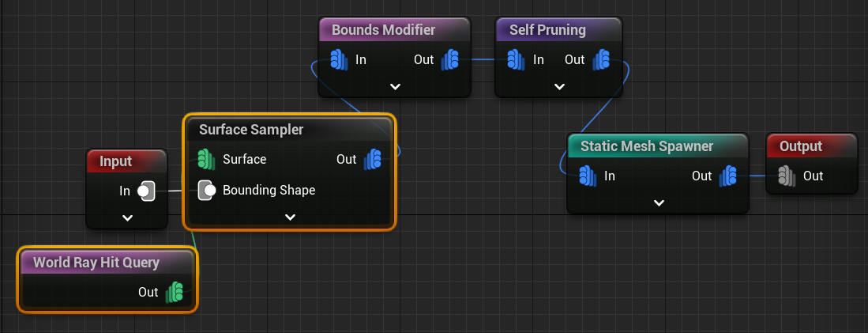Expand the Bounds Modifier node's chevron
The image size is (868, 333).
pyautogui.click(x=395, y=85)
